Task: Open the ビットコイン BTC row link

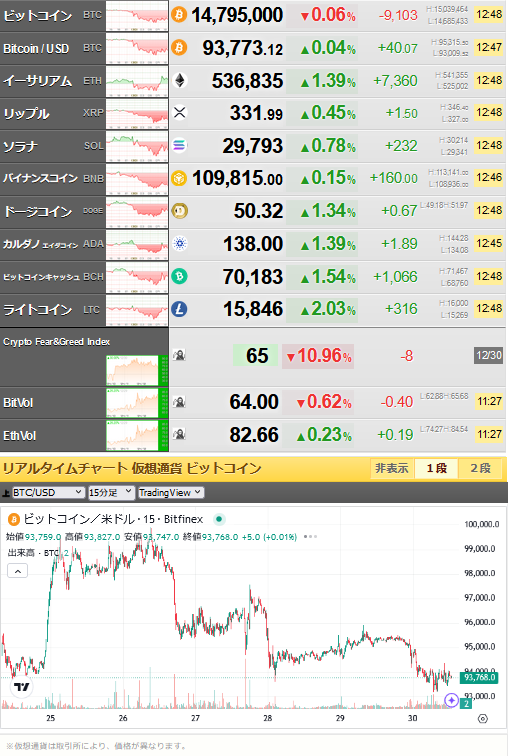Action: pos(52,15)
